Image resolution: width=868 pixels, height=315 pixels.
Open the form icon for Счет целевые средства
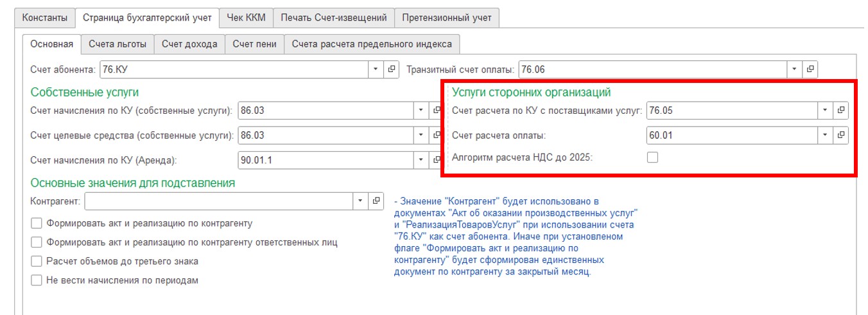(437, 136)
